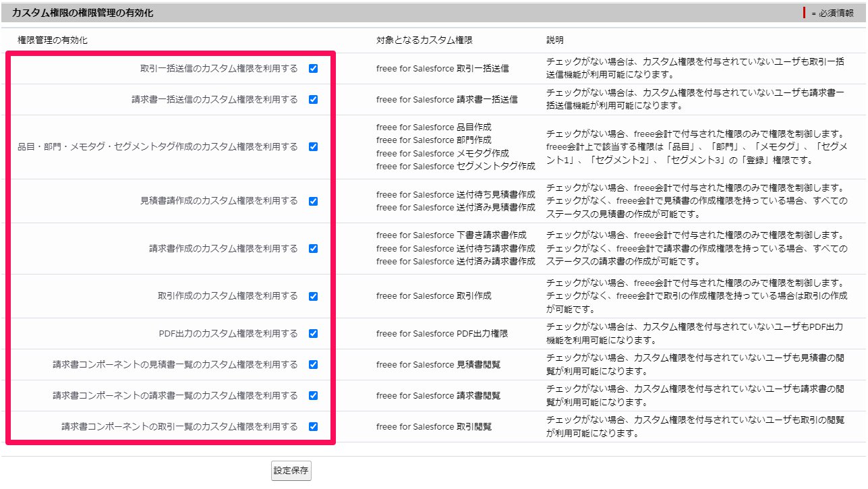Click the 説明 column header
Image resolution: width=868 pixels, height=489 pixels.
[555, 40]
